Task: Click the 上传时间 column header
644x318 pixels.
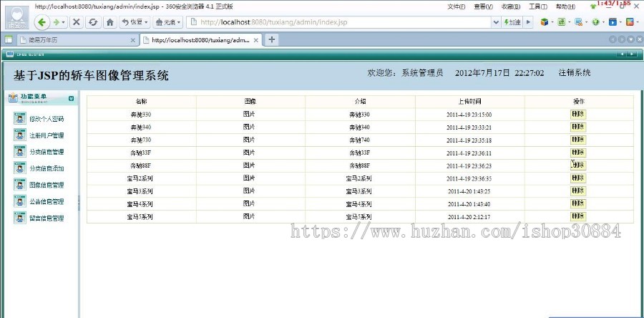Action: 470,102
